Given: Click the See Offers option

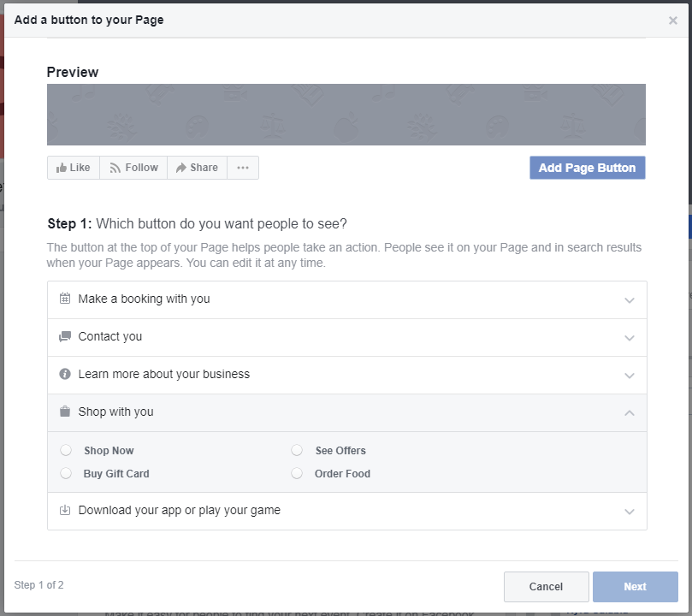Looking at the screenshot, I should click(297, 450).
